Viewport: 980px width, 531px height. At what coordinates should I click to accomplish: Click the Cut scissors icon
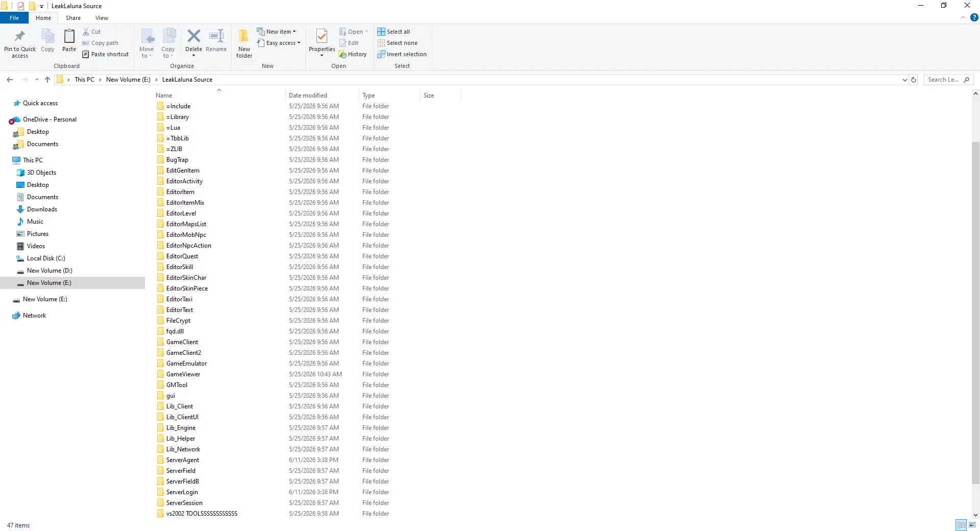pos(86,32)
